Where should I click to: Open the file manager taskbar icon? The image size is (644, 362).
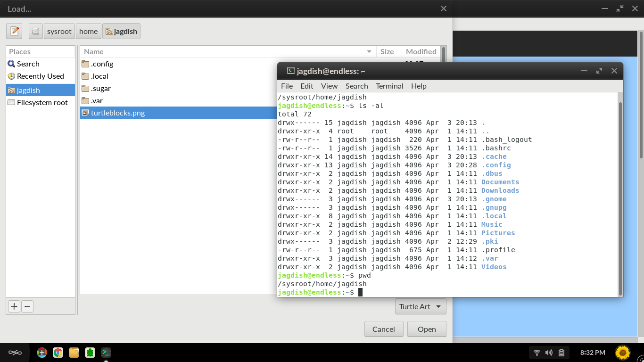(x=74, y=353)
